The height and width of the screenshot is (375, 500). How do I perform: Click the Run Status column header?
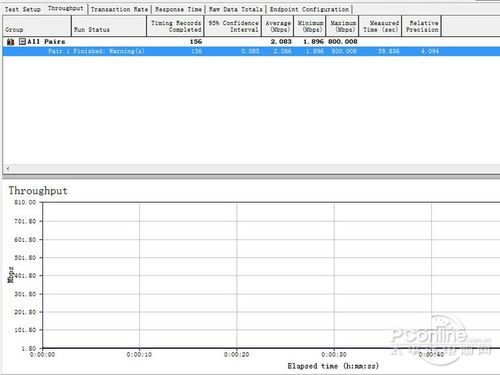coord(109,26)
